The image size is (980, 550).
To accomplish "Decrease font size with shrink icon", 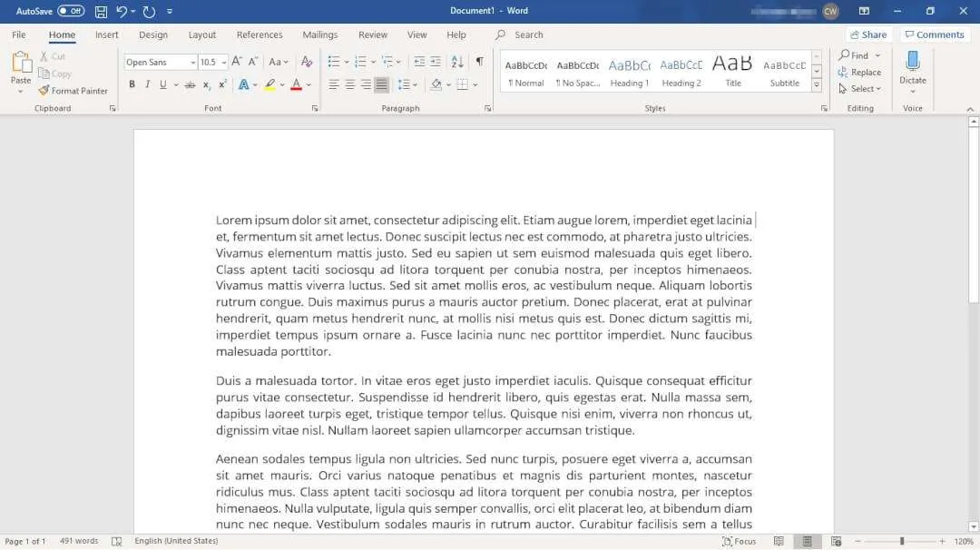I will 252,61.
